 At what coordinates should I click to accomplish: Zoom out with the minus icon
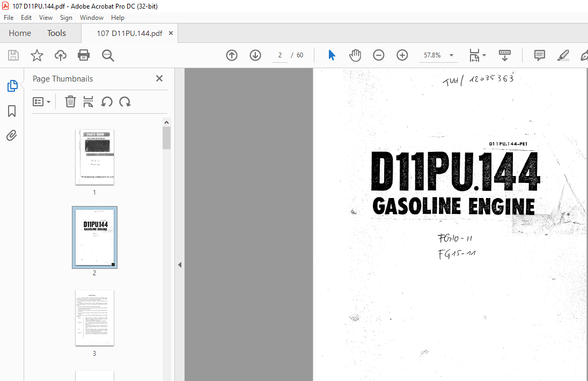coord(378,55)
